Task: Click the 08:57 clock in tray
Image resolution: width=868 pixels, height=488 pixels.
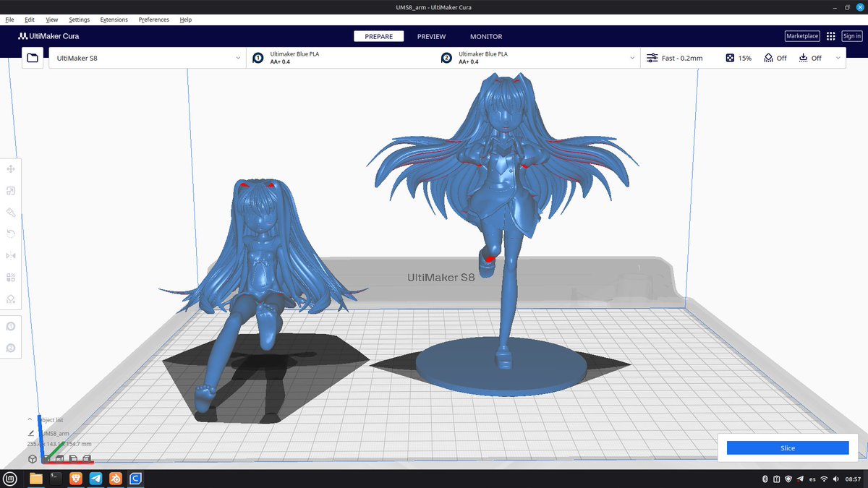Action: pos(853,479)
